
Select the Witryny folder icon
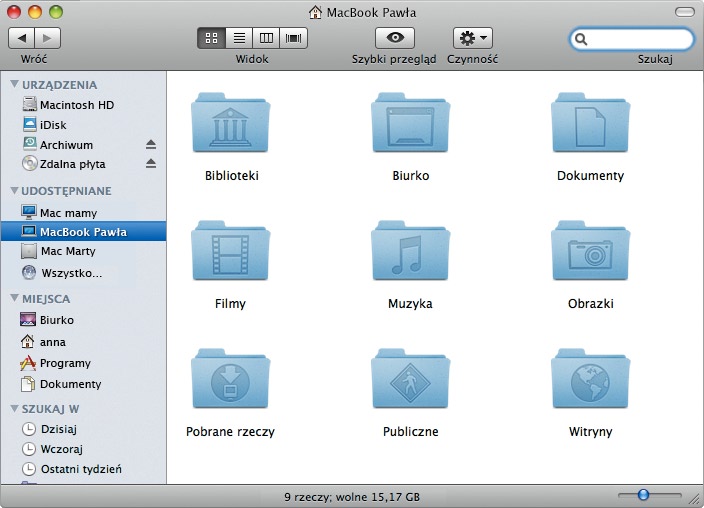[590, 378]
